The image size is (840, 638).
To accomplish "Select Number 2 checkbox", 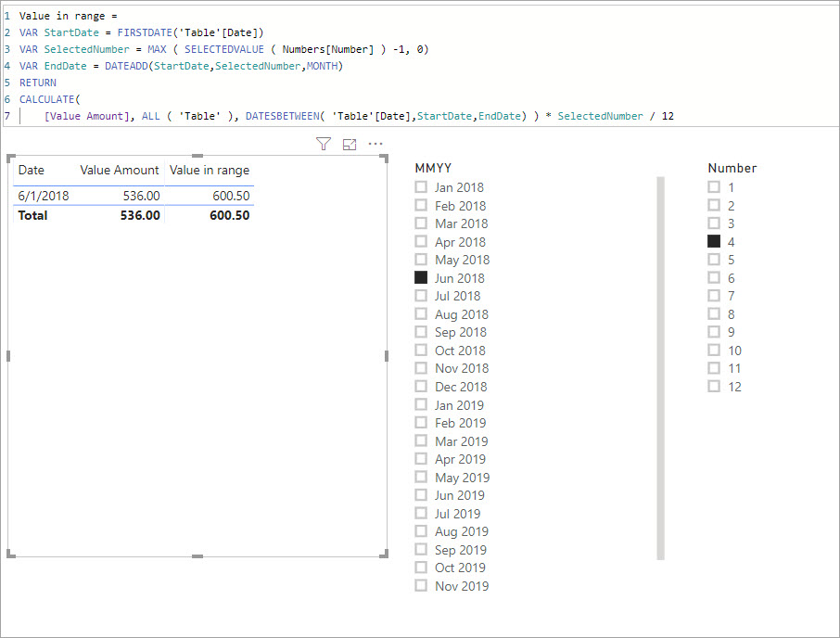I will pyautogui.click(x=714, y=205).
